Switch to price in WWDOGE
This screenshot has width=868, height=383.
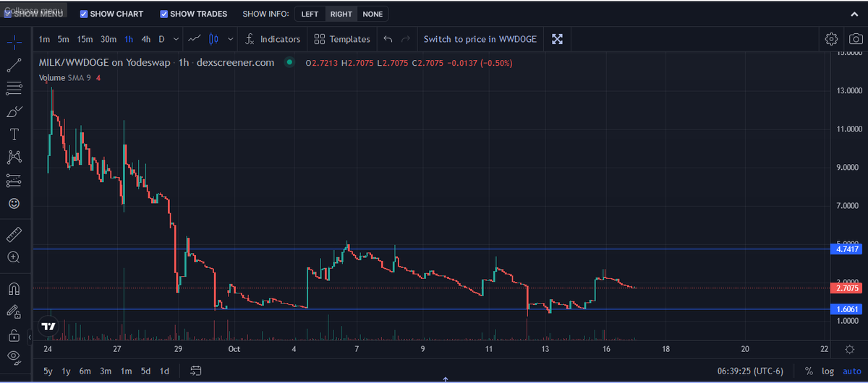point(480,39)
